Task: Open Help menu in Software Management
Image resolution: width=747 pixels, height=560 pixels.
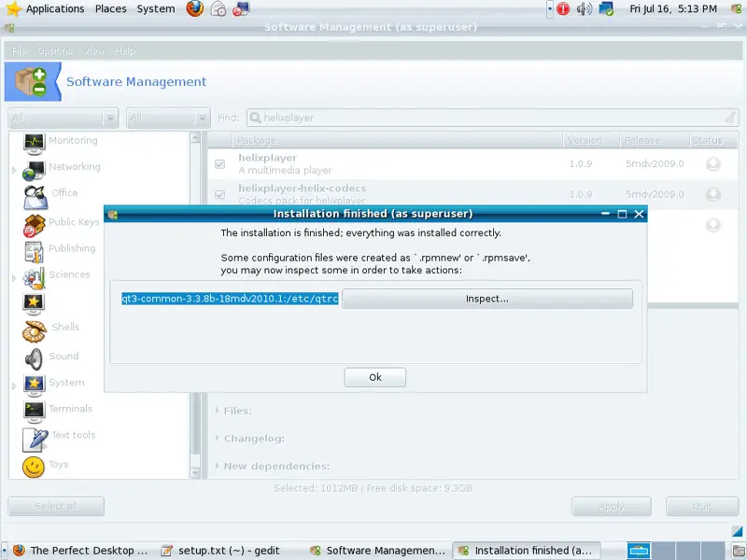Action: (x=124, y=50)
